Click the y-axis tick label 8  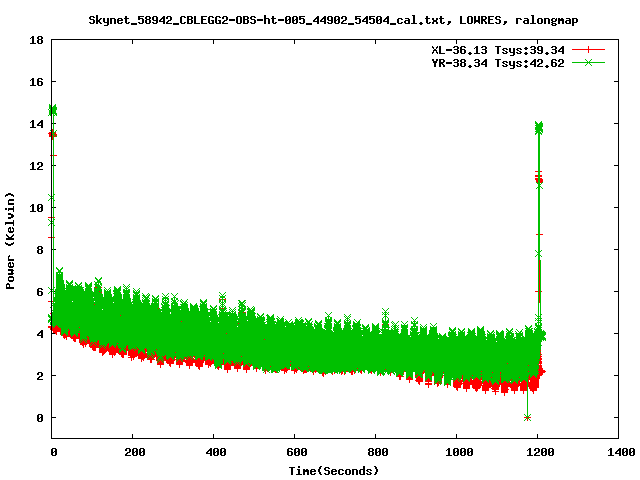[x=40, y=250]
